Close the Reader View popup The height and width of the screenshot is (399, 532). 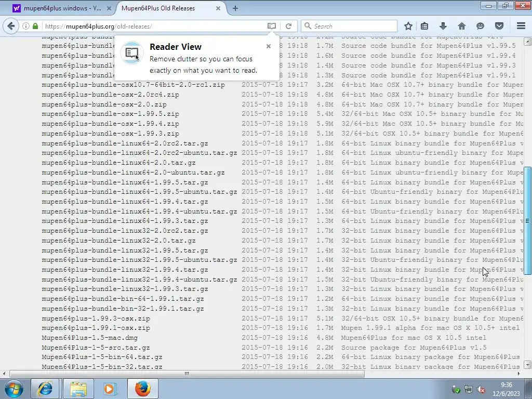pyautogui.click(x=269, y=46)
